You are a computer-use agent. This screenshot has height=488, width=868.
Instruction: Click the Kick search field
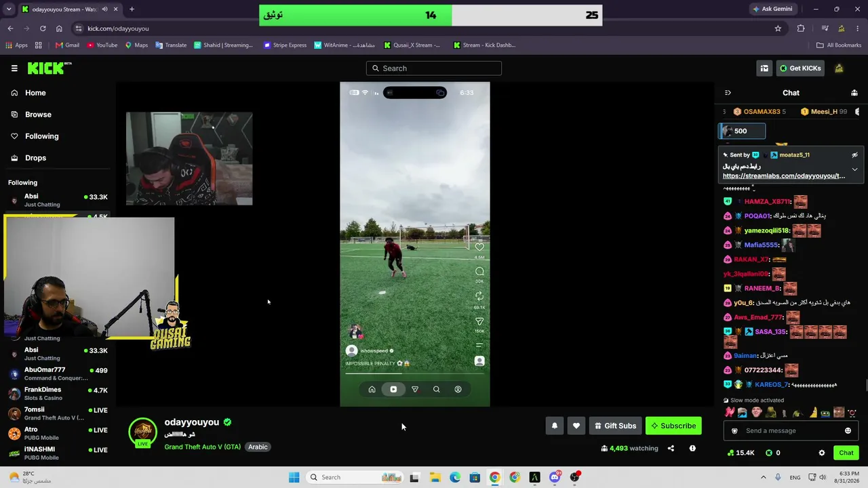pos(434,68)
